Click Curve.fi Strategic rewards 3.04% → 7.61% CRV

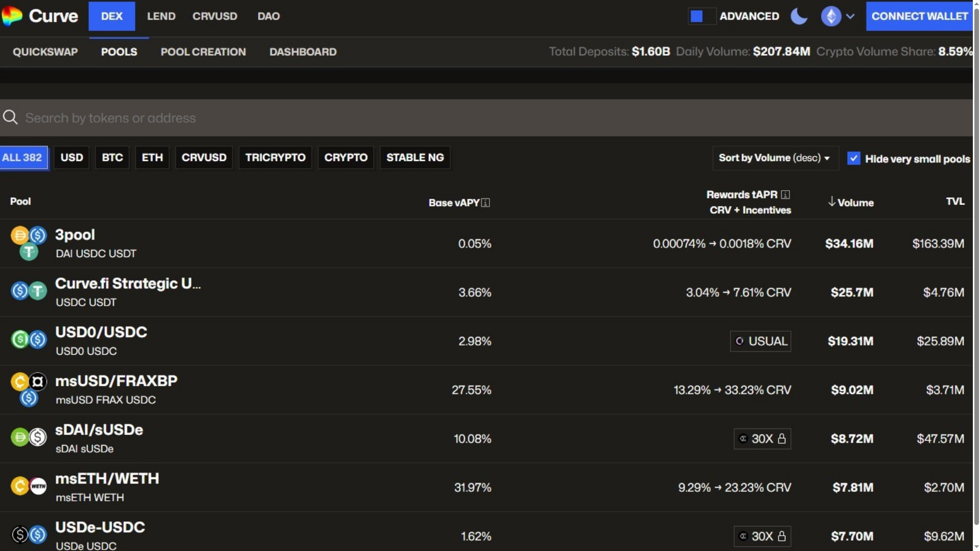pyautogui.click(x=738, y=292)
